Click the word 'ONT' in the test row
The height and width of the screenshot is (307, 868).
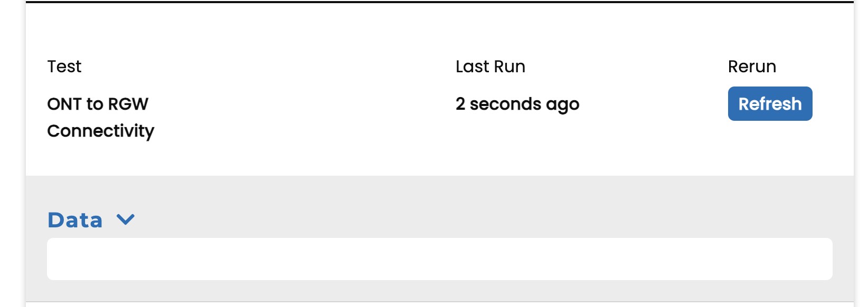pos(64,104)
